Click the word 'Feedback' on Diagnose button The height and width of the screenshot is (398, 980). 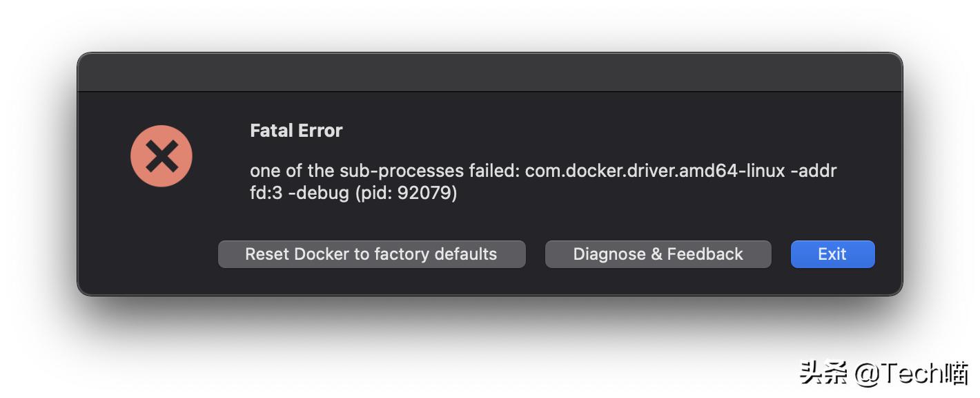[x=705, y=254]
